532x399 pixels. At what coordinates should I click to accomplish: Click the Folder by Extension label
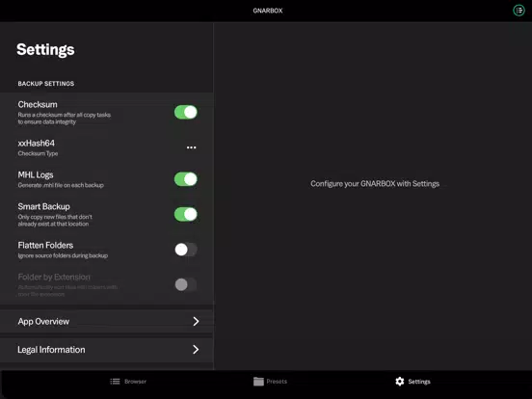coord(54,277)
